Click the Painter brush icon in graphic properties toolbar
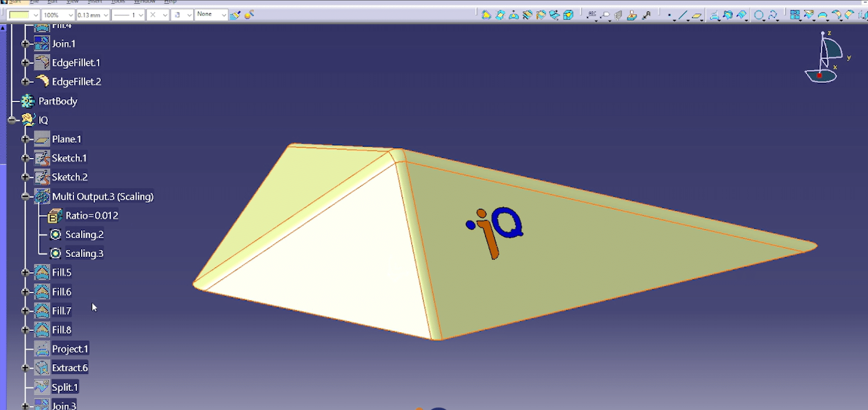This screenshot has height=410, width=868. (x=235, y=15)
